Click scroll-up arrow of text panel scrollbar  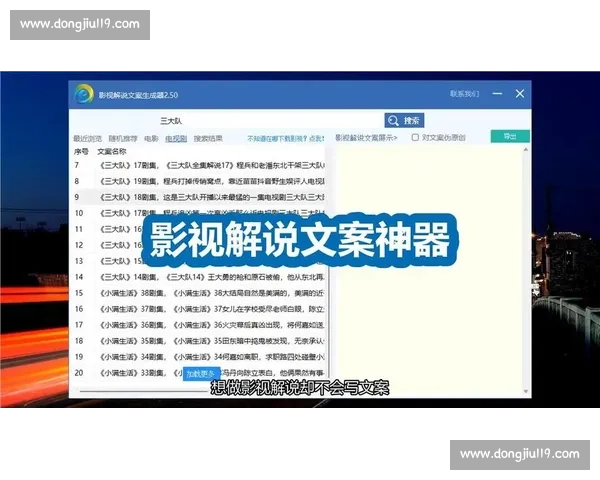[x=525, y=150]
